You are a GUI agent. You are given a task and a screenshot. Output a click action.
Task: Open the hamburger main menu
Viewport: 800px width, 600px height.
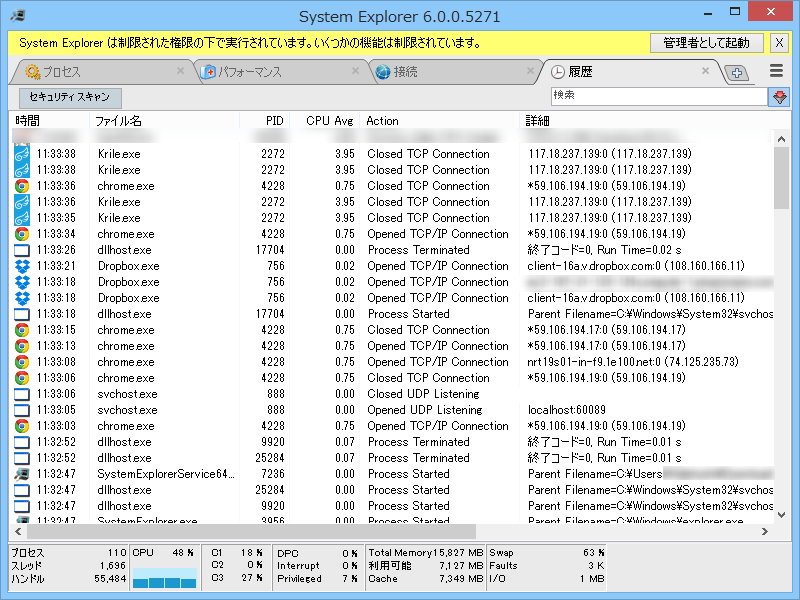click(x=776, y=71)
